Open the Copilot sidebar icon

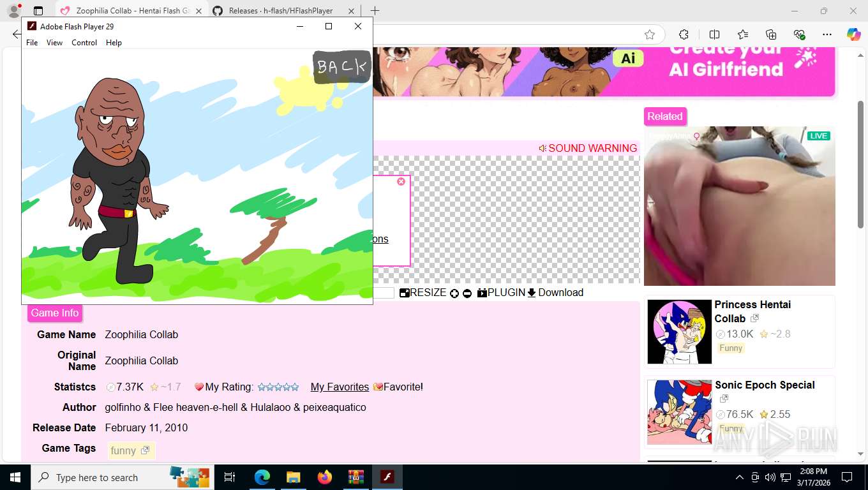point(853,34)
